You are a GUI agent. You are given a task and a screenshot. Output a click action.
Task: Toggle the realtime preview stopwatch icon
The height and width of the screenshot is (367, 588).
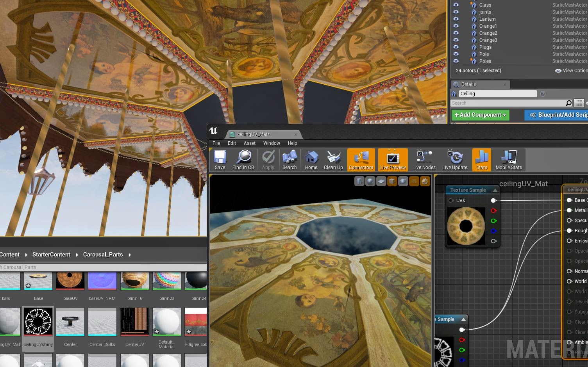tap(425, 181)
